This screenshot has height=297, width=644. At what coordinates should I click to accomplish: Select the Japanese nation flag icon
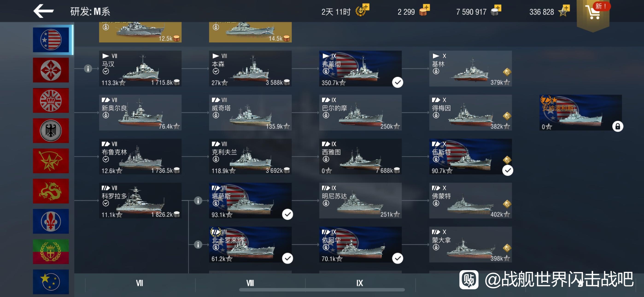coord(51,70)
